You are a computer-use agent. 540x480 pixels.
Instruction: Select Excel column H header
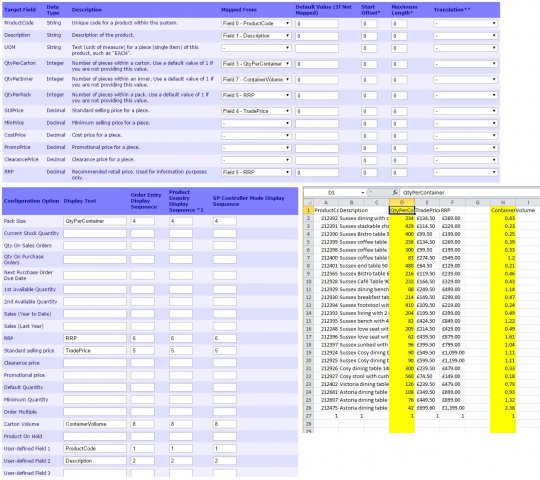point(503,202)
